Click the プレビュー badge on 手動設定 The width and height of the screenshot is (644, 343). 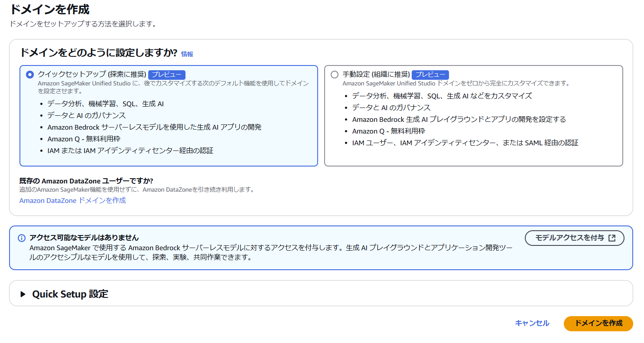pyautogui.click(x=430, y=75)
